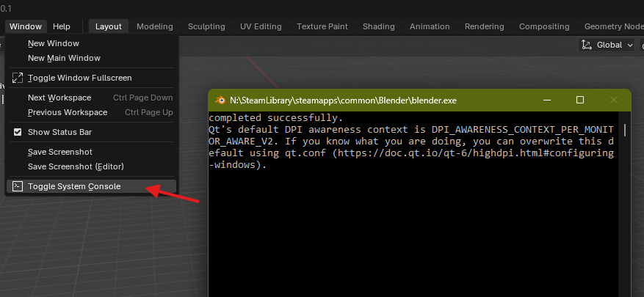
Task: Open the Compositing workspace tab
Action: coord(544,26)
